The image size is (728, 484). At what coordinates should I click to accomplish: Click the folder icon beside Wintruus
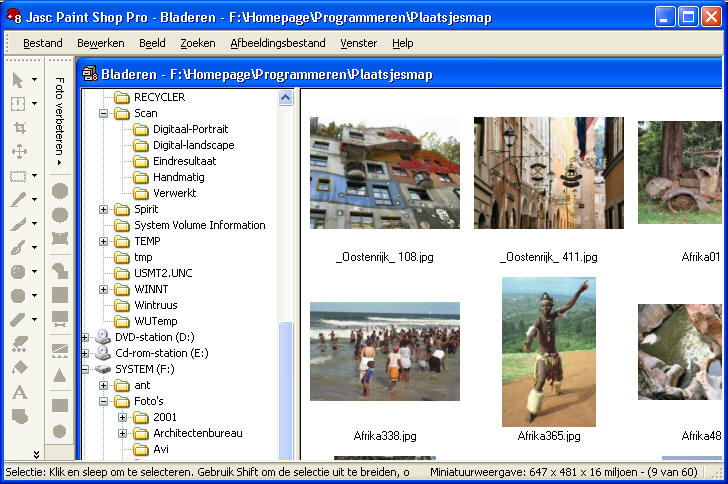[x=122, y=305]
